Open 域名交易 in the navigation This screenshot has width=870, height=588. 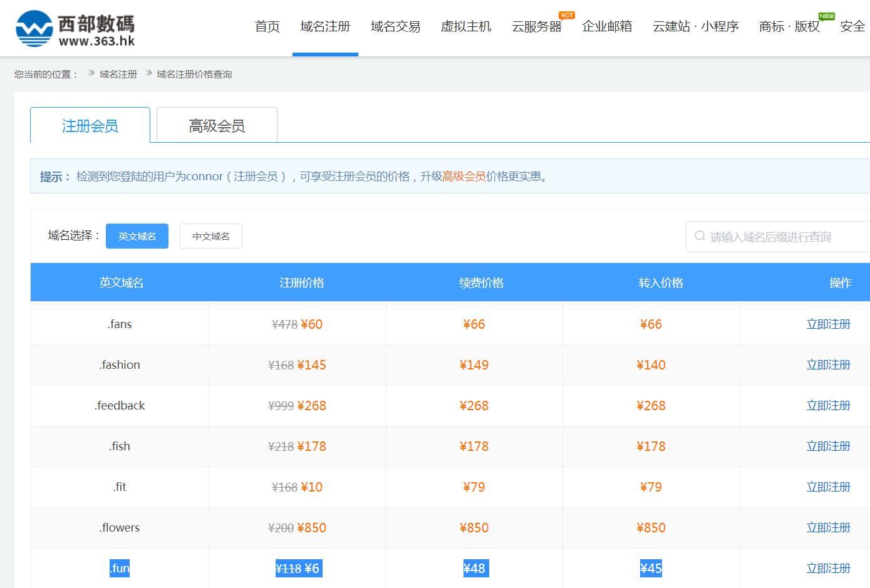(x=396, y=26)
